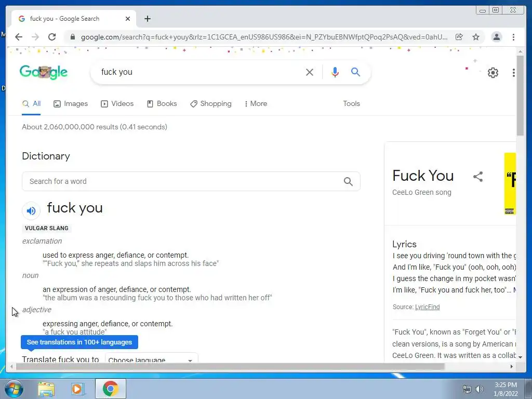The height and width of the screenshot is (399, 532).
Task: Go back with the browser back arrow
Action: pyautogui.click(x=19, y=37)
